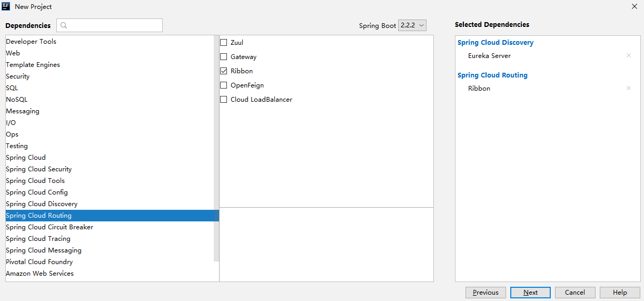The width and height of the screenshot is (644, 301).
Task: Select Spring Cloud Tools category
Action: click(x=110, y=181)
